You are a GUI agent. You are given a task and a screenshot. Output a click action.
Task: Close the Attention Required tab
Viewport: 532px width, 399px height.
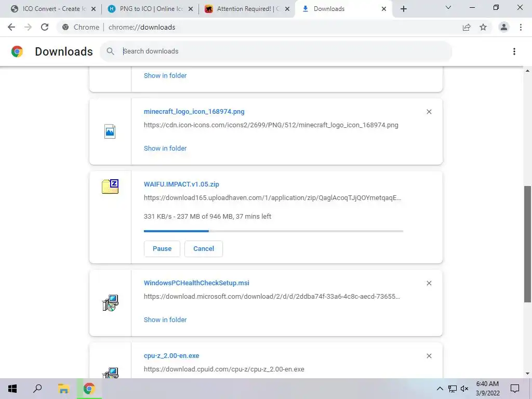287,9
